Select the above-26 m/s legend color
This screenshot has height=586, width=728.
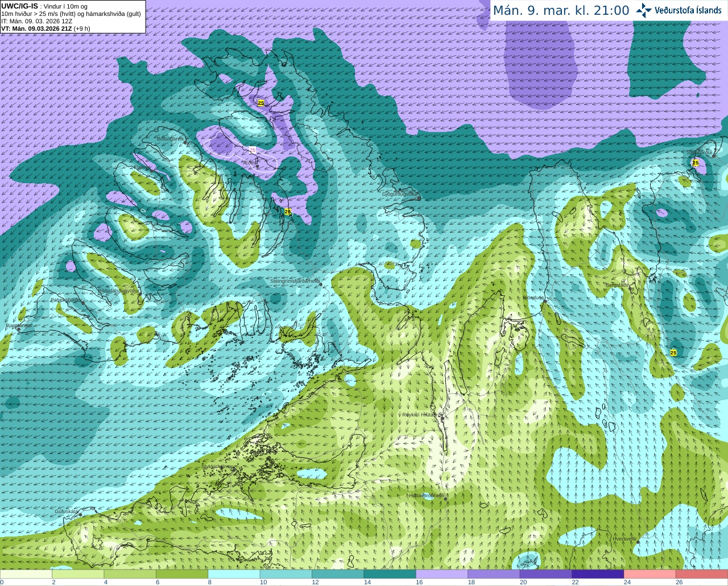[x=702, y=574]
